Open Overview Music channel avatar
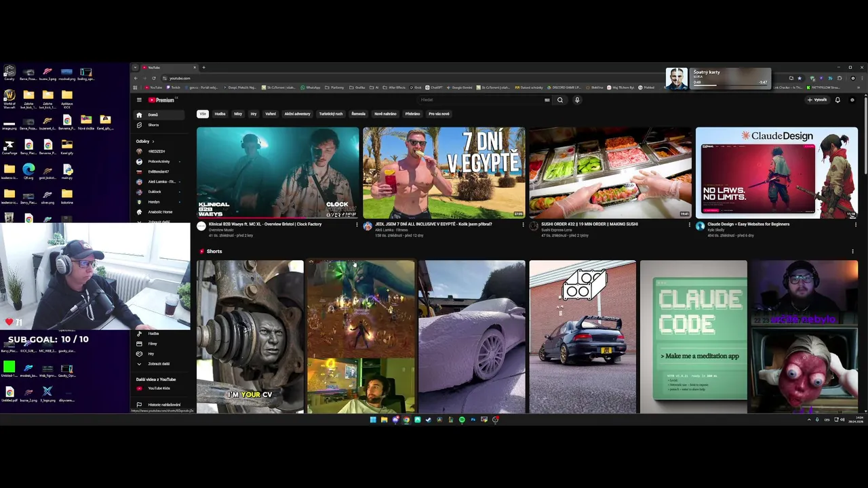Viewport: 868px width, 488px height. [x=201, y=226]
